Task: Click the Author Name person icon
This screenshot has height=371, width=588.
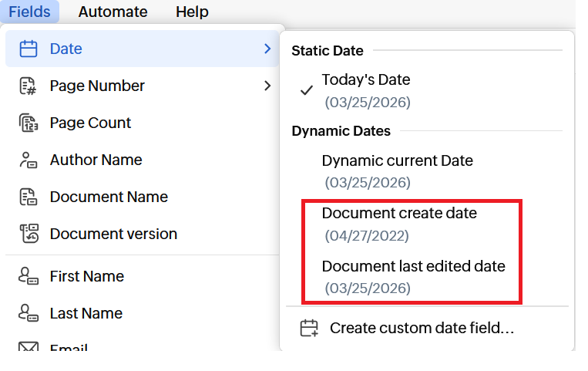Action: [29, 160]
